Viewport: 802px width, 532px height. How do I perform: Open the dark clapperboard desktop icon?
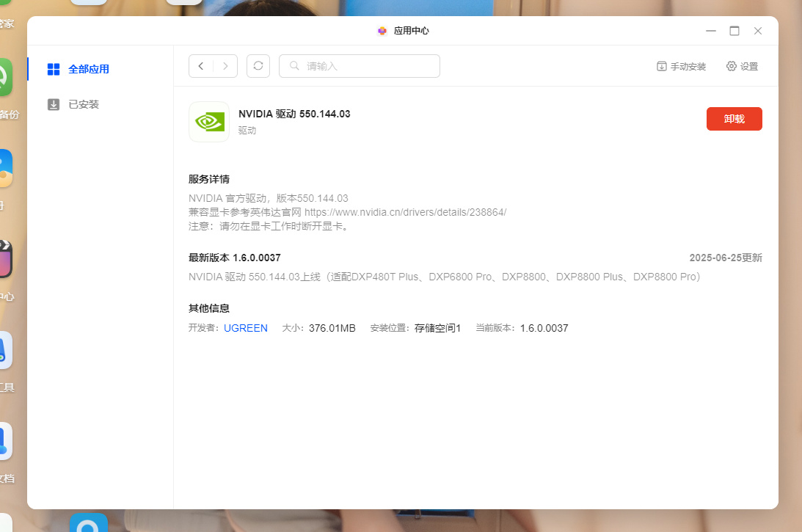tap(5, 259)
